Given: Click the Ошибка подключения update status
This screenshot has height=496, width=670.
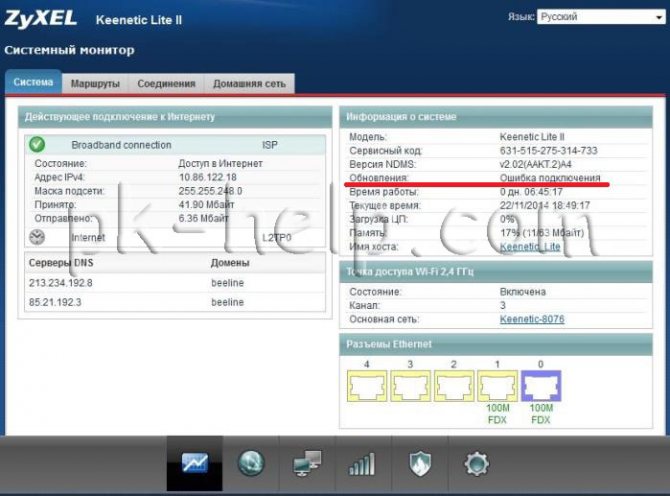Looking at the screenshot, I should point(550,178).
